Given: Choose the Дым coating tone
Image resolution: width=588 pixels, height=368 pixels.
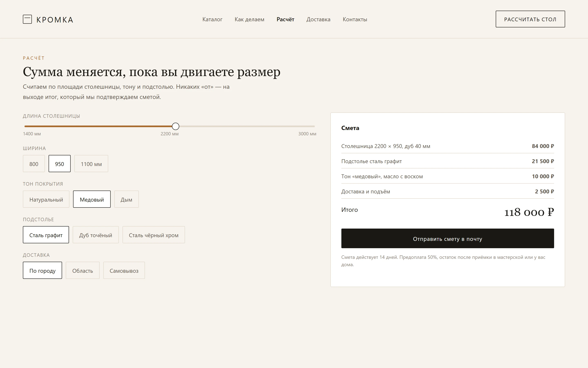Looking at the screenshot, I should 126,199.
